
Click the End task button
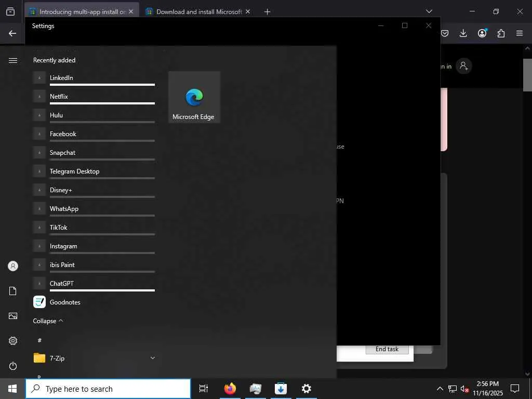point(387,349)
